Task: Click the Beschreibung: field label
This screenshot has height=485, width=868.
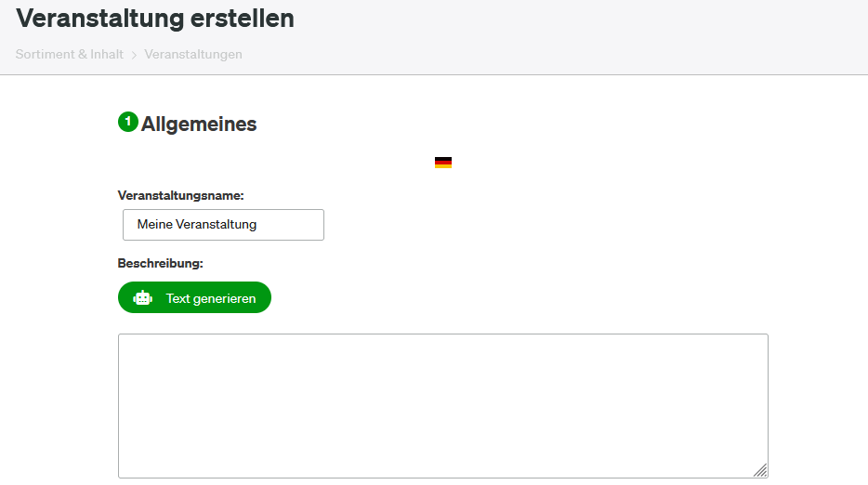Action: pyautogui.click(x=160, y=264)
